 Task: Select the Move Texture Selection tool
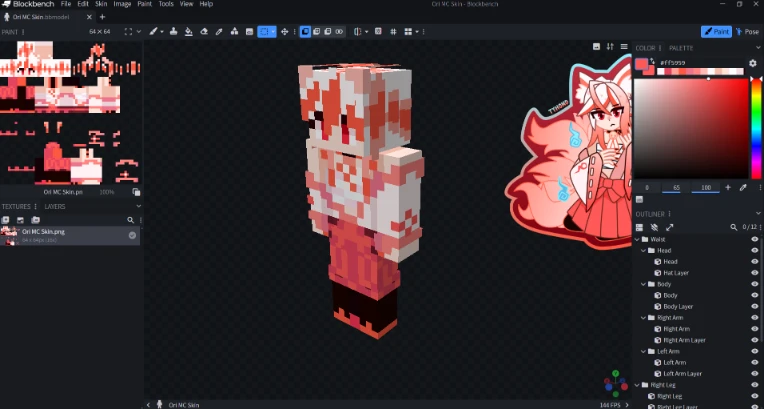[285, 32]
